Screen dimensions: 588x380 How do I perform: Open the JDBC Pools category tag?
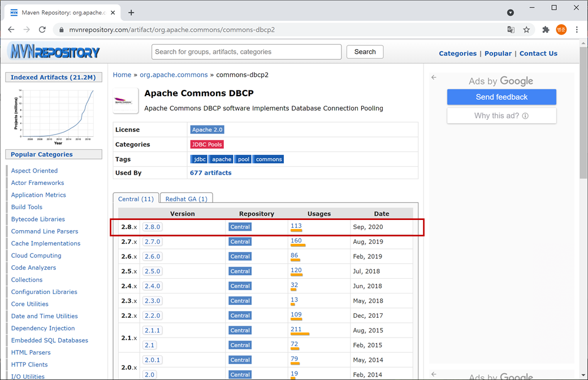(207, 144)
